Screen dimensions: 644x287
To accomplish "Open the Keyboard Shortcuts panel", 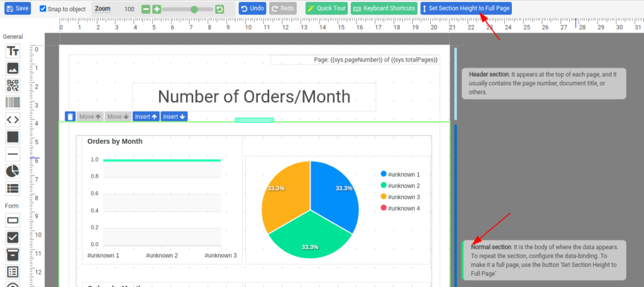I will point(384,9).
